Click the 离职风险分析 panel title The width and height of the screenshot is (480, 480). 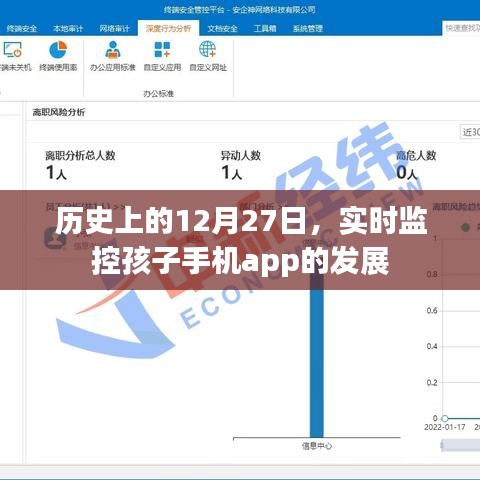[x=59, y=112]
